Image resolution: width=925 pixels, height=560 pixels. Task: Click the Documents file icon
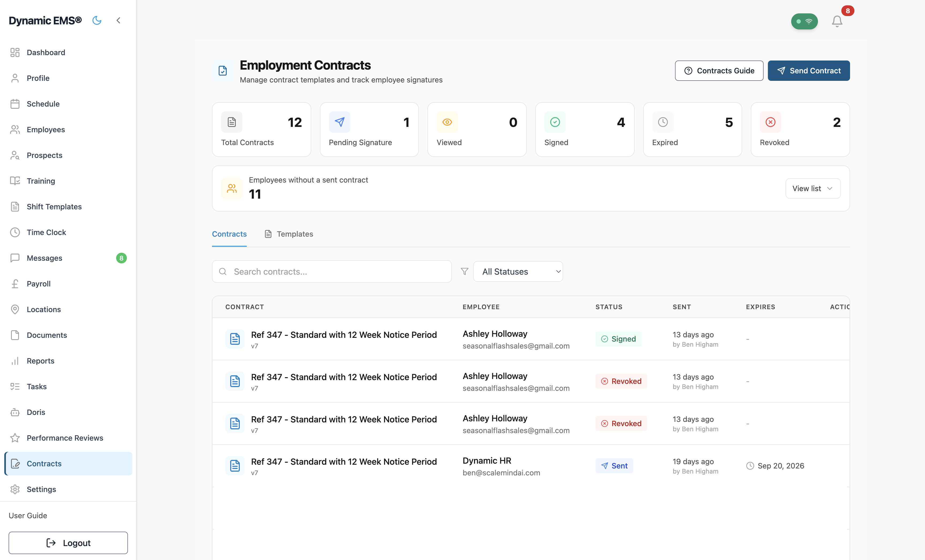15,335
